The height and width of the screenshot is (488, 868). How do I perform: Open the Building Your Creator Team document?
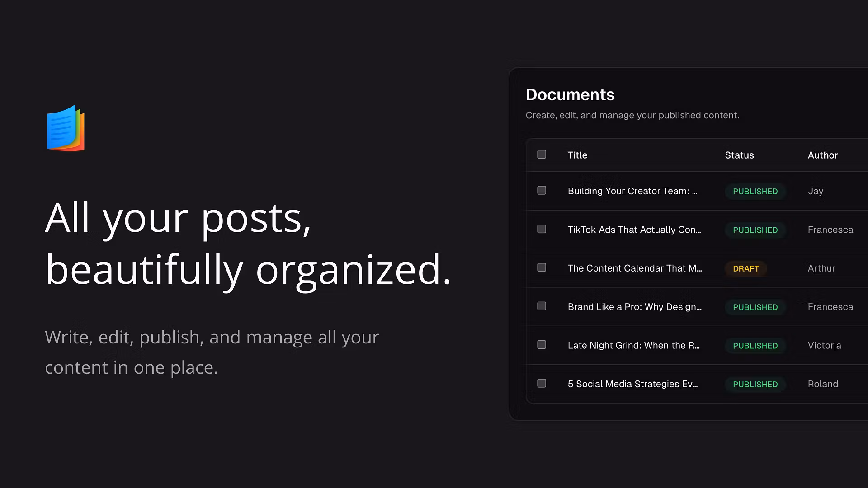click(632, 191)
